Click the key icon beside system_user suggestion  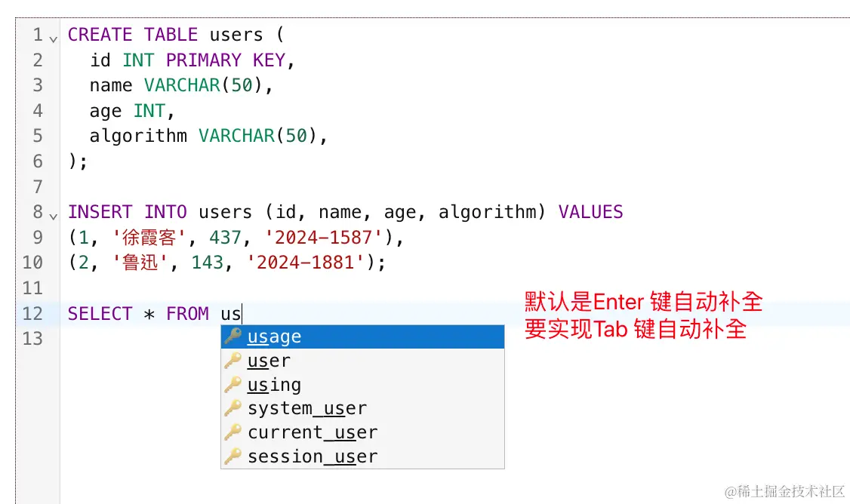click(232, 408)
